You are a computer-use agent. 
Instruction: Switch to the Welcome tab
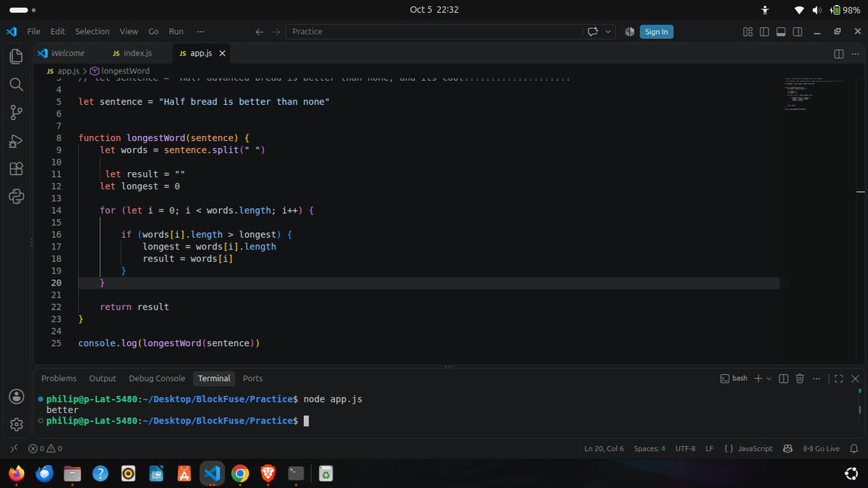click(x=67, y=53)
